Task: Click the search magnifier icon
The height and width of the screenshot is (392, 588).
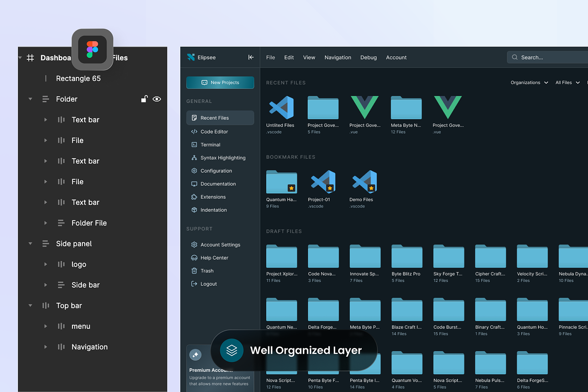Action: tap(514, 57)
